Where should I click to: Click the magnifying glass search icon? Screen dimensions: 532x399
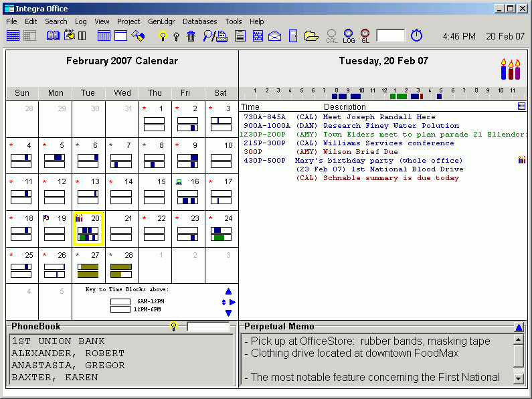click(207, 35)
